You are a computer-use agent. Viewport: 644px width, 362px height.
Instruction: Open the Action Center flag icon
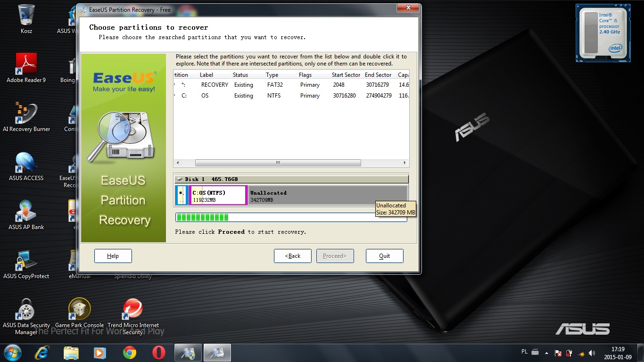point(558,353)
